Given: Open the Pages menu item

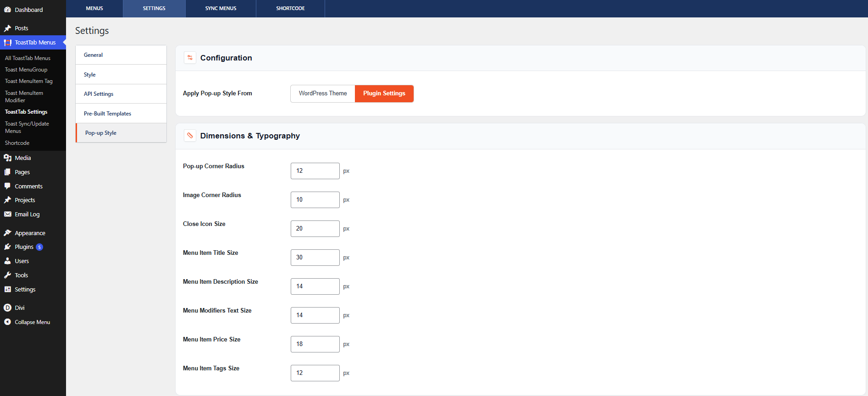Looking at the screenshot, I should 33,172.
